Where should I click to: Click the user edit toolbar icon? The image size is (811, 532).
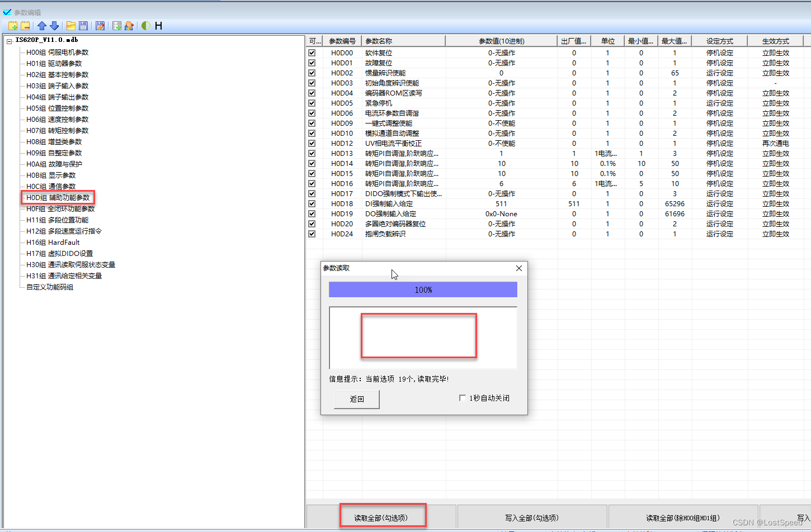click(129, 26)
